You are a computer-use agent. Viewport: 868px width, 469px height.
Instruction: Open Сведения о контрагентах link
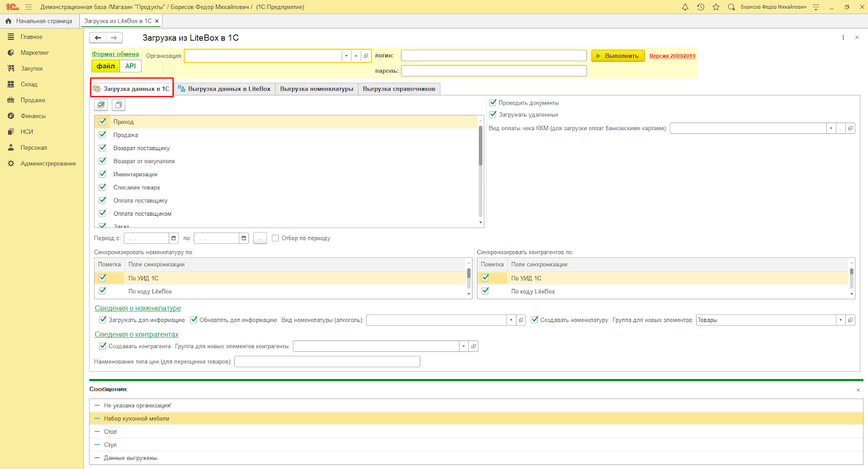pyautogui.click(x=137, y=335)
